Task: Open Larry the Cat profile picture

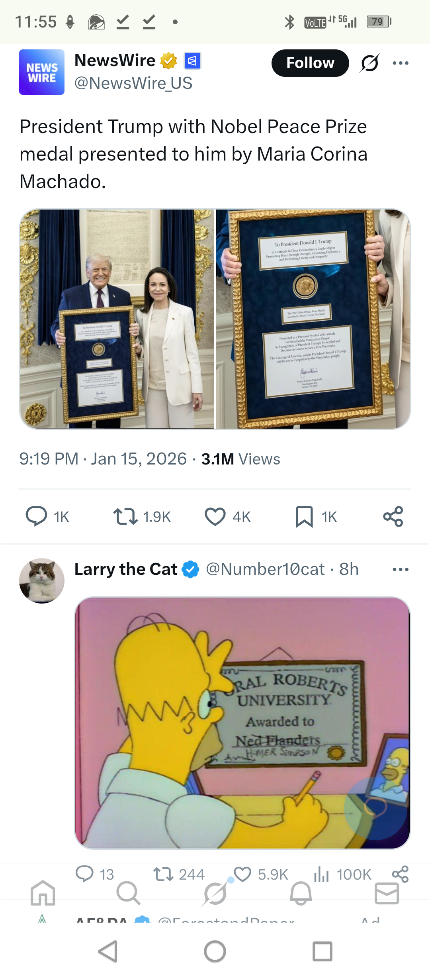Action: click(42, 581)
